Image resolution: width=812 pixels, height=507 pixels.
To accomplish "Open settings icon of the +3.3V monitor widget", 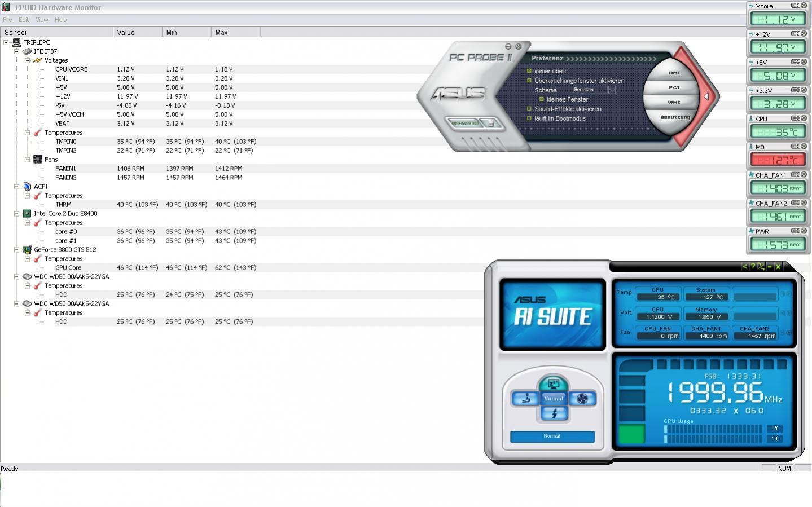I will (795, 90).
